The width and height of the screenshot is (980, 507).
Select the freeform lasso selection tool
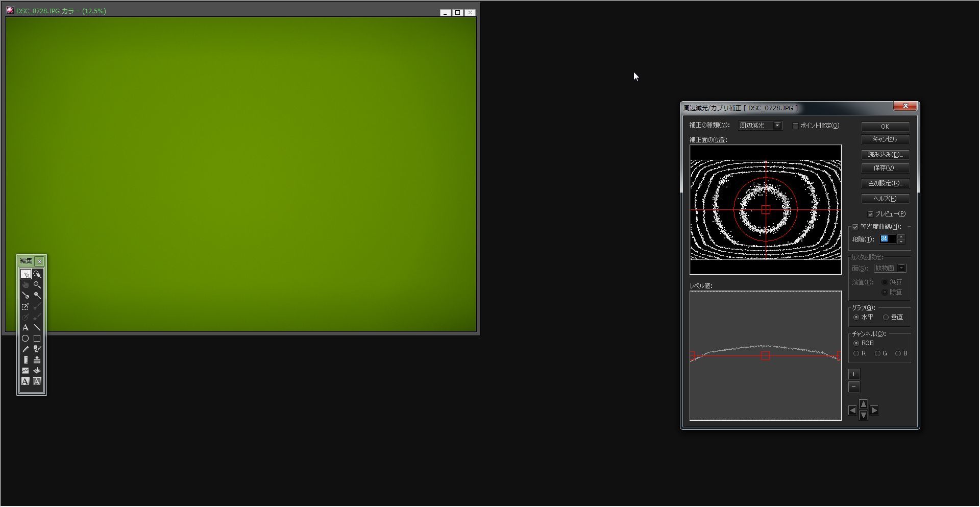pyautogui.click(x=37, y=274)
